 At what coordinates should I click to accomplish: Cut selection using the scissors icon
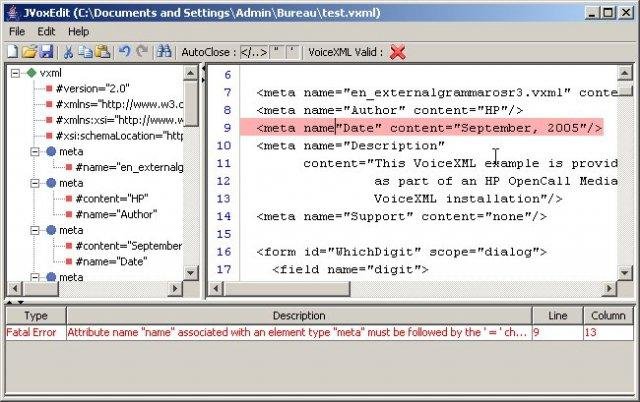[x=68, y=52]
